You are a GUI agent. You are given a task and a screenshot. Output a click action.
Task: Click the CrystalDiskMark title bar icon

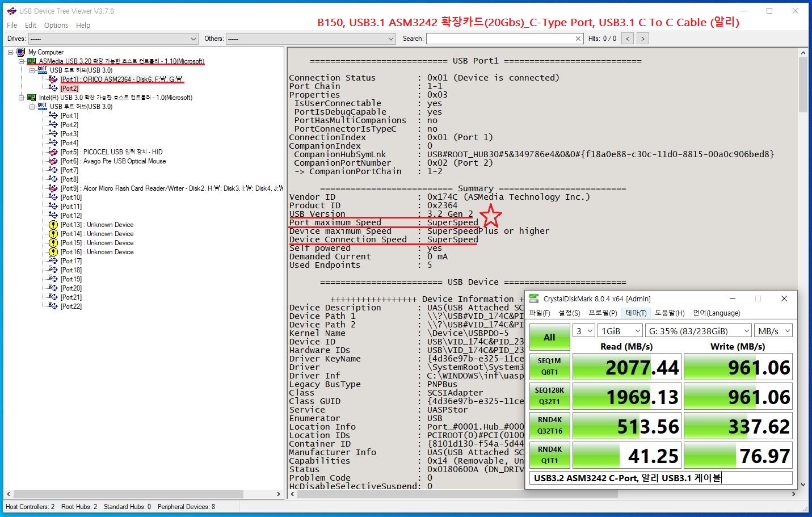tap(534, 299)
